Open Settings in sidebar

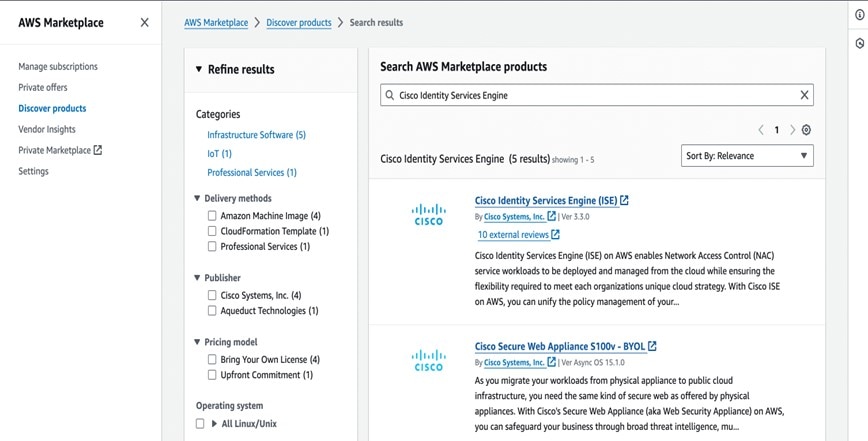pyautogui.click(x=33, y=172)
